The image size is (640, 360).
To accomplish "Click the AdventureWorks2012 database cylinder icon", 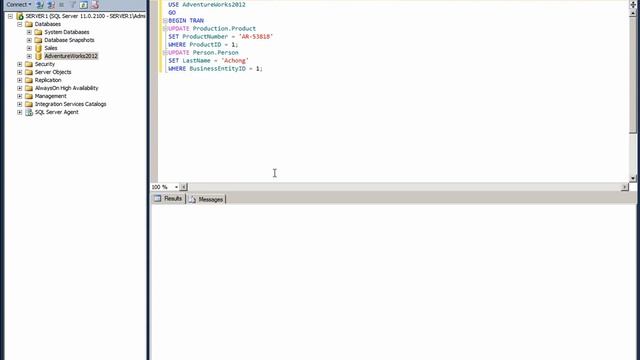I will 38,56.
